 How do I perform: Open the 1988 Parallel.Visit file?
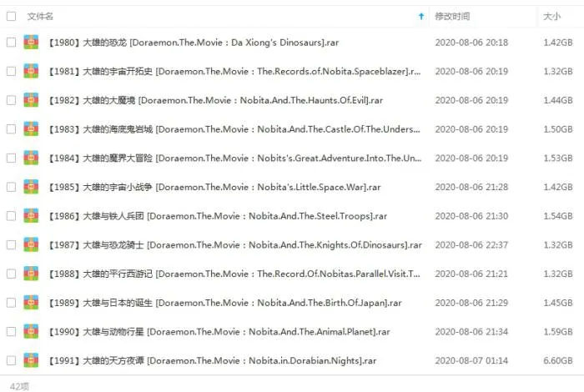234,274
